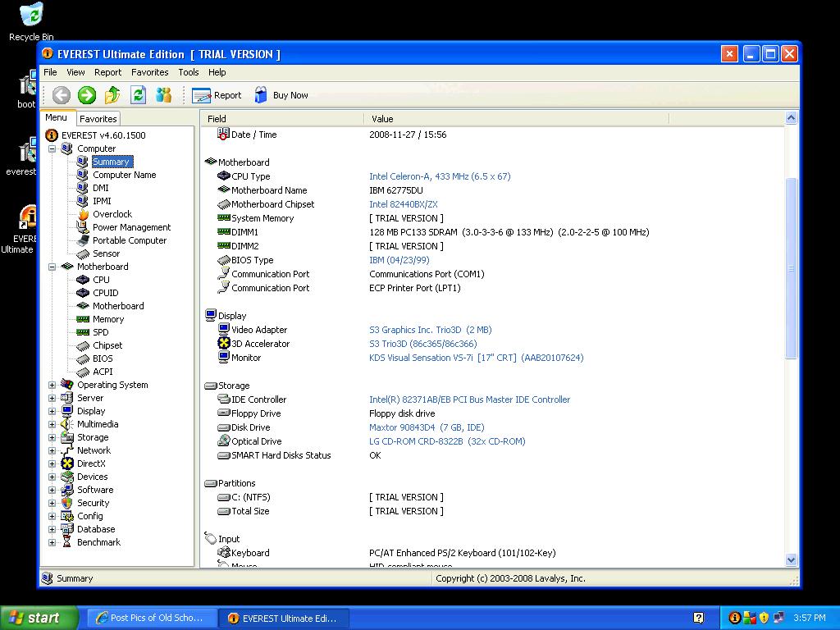Viewport: 840px width, 630px height.
Task: Open KDS Visual Sensation monitor link
Action: click(477, 358)
